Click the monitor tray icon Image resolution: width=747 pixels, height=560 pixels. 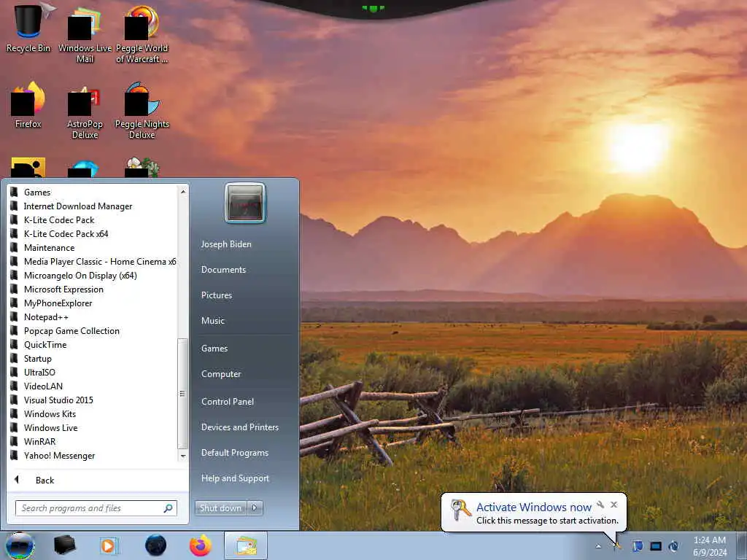coord(656,545)
